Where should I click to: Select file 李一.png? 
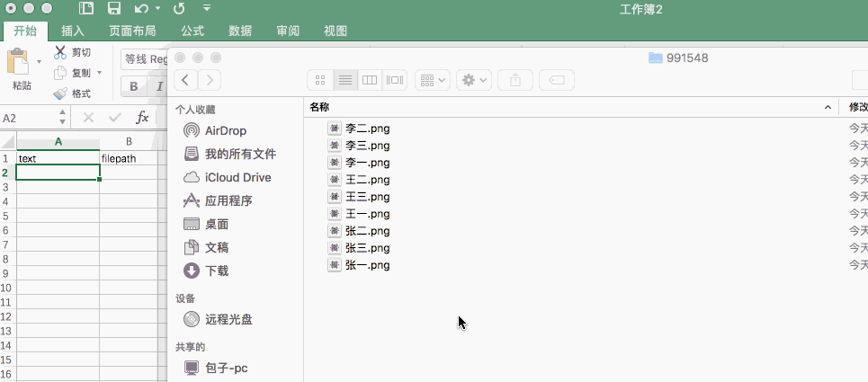point(359,163)
